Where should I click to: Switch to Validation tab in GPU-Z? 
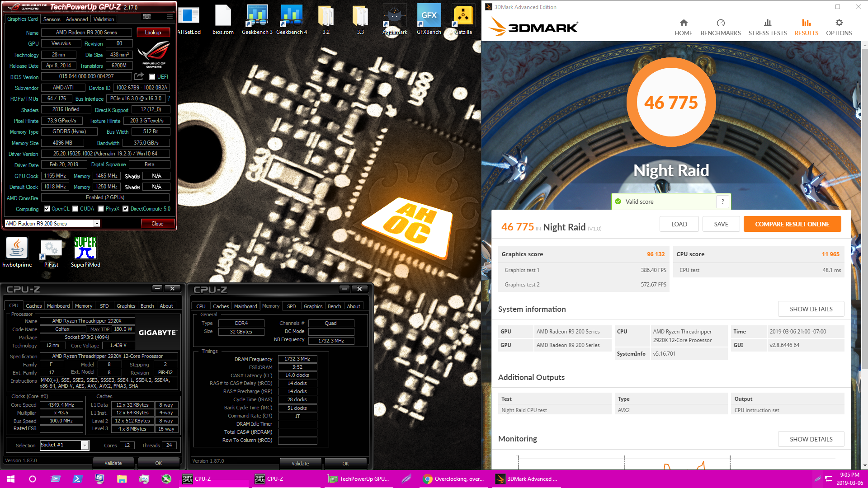click(x=104, y=19)
